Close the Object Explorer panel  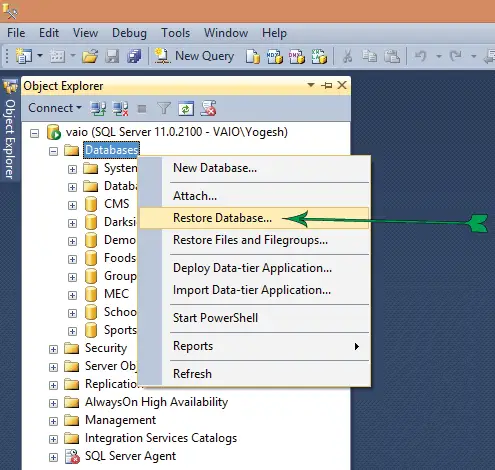point(342,85)
